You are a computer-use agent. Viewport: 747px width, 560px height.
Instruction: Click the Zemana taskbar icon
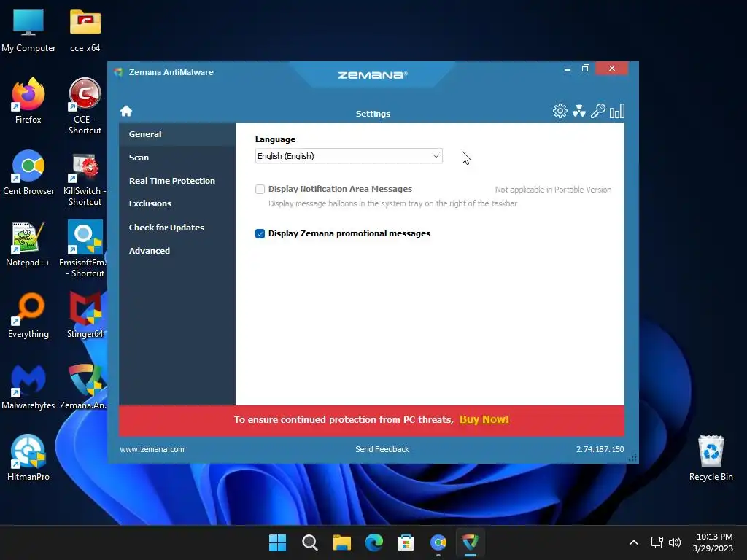pyautogui.click(x=471, y=542)
